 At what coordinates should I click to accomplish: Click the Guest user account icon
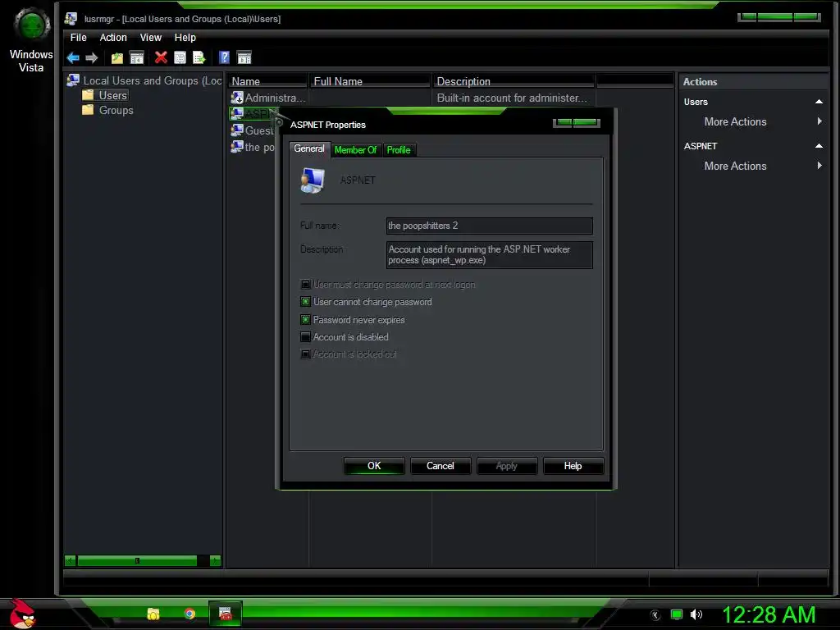237,130
